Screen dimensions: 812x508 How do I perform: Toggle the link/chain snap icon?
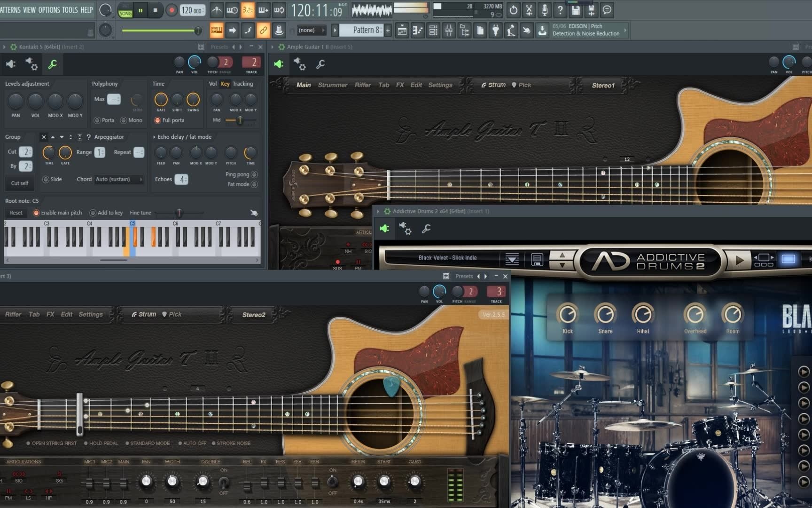point(263,31)
